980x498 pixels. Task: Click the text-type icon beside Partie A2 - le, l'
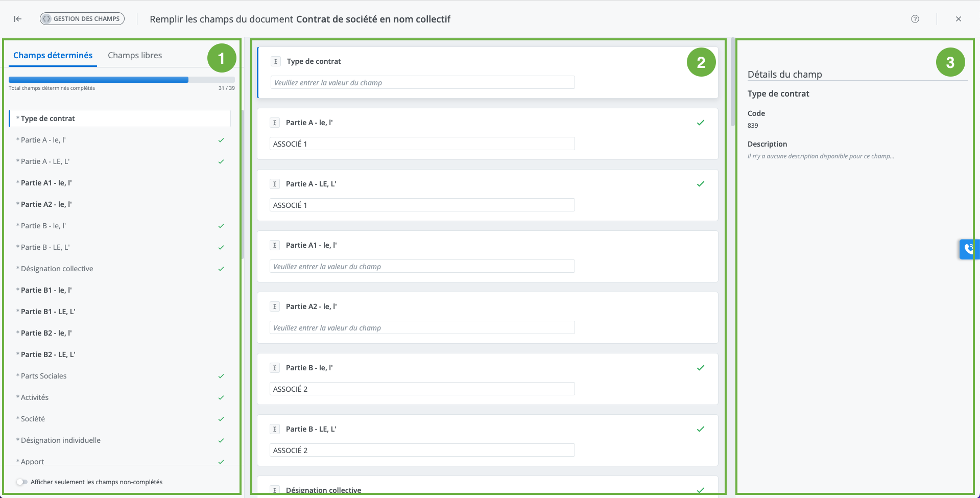click(x=275, y=306)
